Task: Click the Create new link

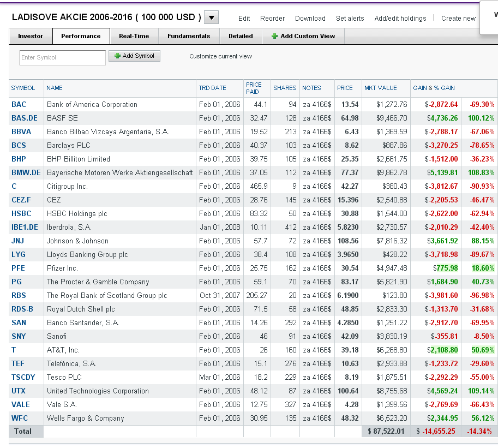Action: click(x=458, y=19)
